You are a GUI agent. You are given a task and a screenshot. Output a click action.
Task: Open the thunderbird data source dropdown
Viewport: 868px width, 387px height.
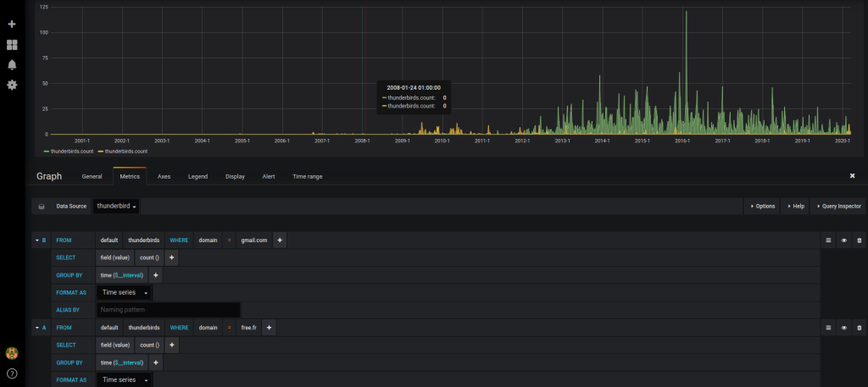(117, 206)
